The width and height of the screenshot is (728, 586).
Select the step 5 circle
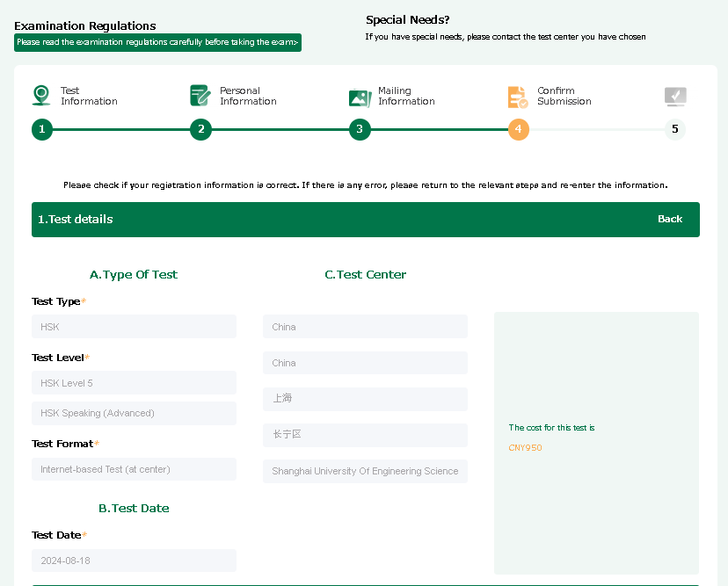[675, 129]
